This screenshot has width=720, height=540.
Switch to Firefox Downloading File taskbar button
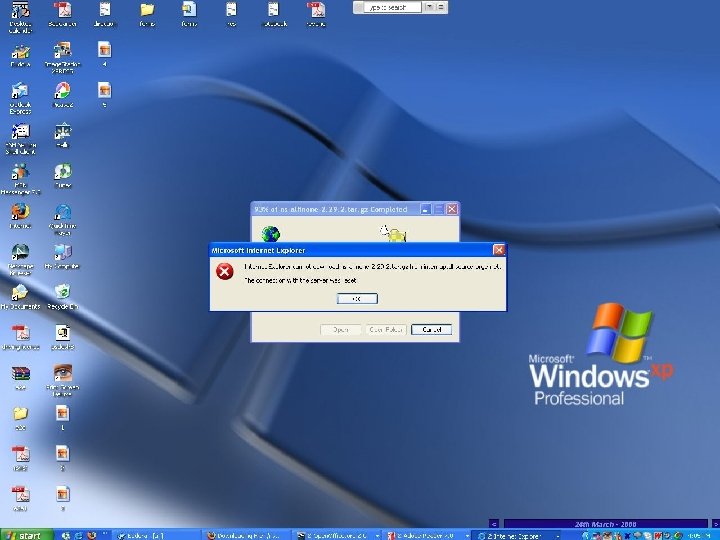tap(246, 535)
